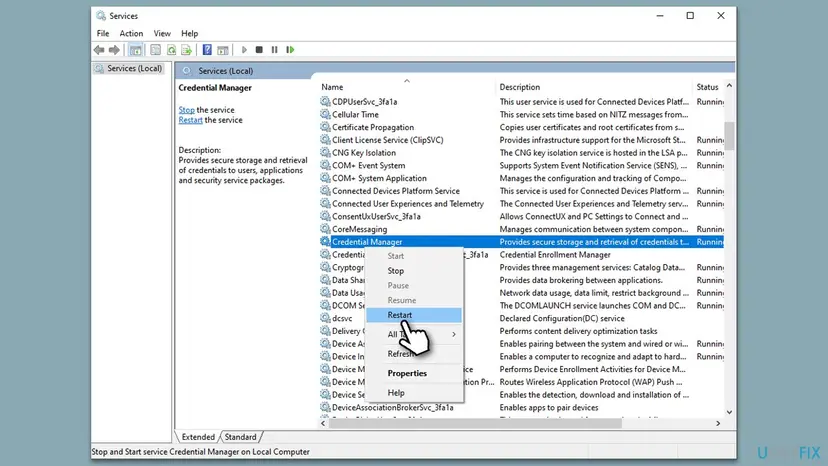828x466 pixels.
Task: Choose Help in the context menu
Action: tap(414, 393)
